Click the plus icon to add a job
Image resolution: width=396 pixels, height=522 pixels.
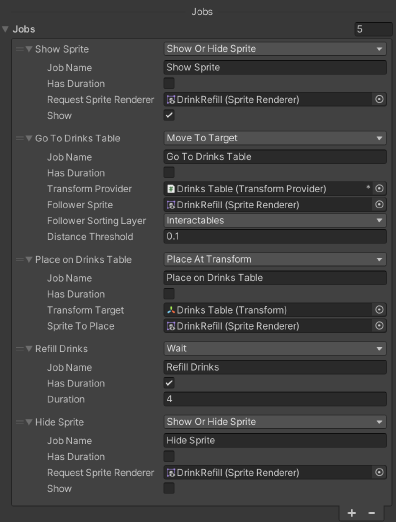pyautogui.click(x=352, y=513)
